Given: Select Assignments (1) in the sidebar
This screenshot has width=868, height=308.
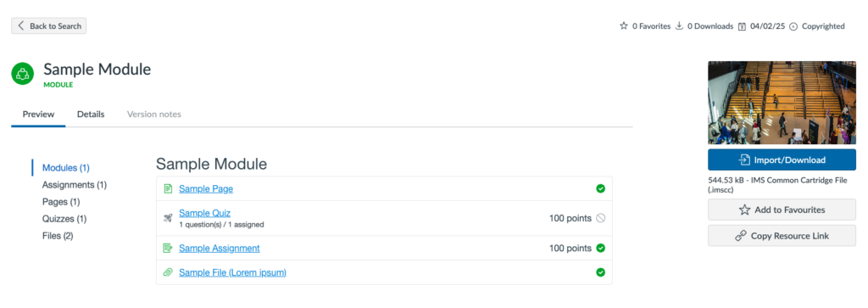Looking at the screenshot, I should tap(75, 184).
